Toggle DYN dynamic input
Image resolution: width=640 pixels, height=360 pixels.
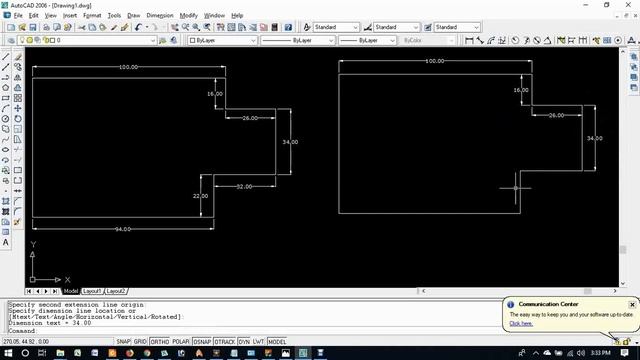(244, 342)
